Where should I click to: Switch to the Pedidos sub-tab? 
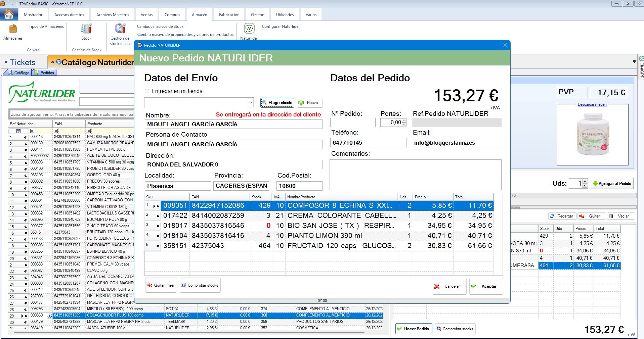[44, 72]
